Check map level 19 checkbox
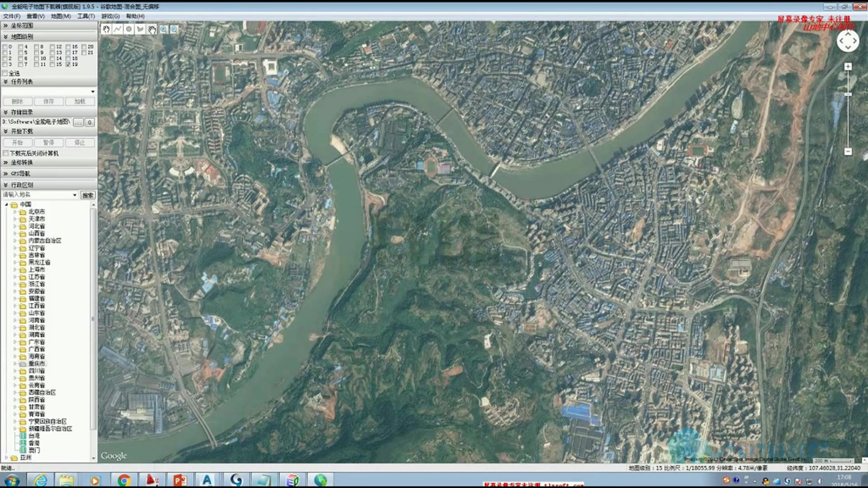Viewport: 868px width, 488px height. [68, 65]
